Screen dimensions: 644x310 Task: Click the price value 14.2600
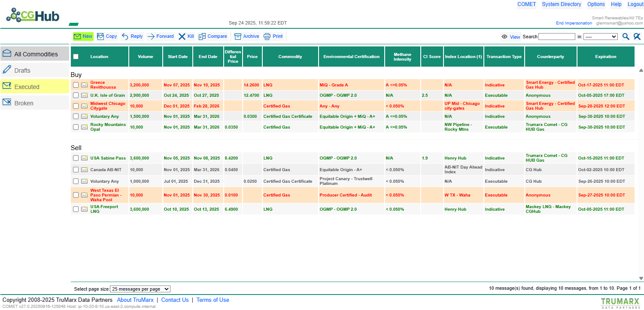pos(252,85)
